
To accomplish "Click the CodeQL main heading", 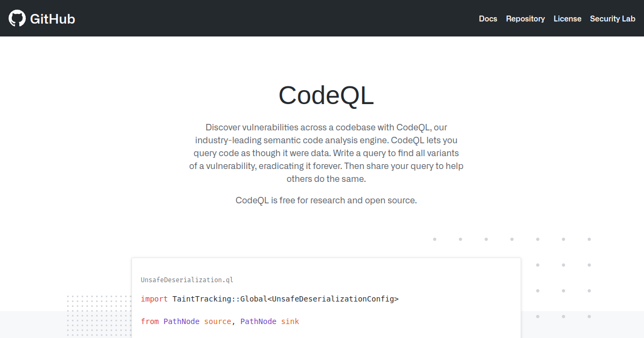I will click(326, 95).
